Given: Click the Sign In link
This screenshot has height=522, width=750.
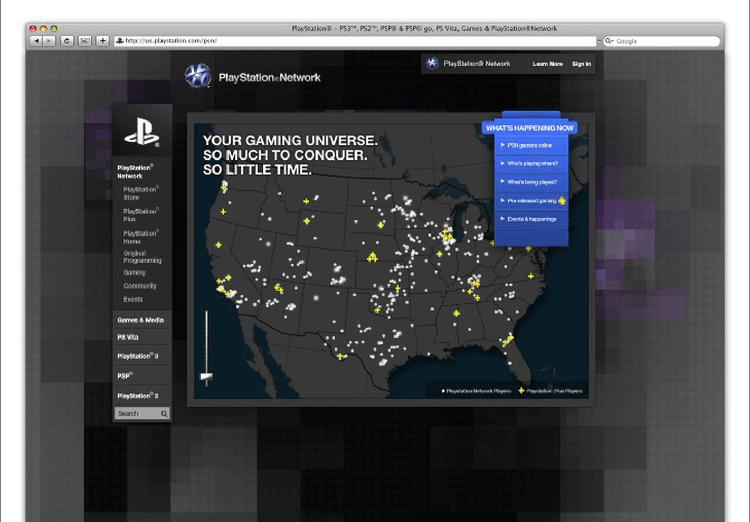Looking at the screenshot, I should click(582, 64).
